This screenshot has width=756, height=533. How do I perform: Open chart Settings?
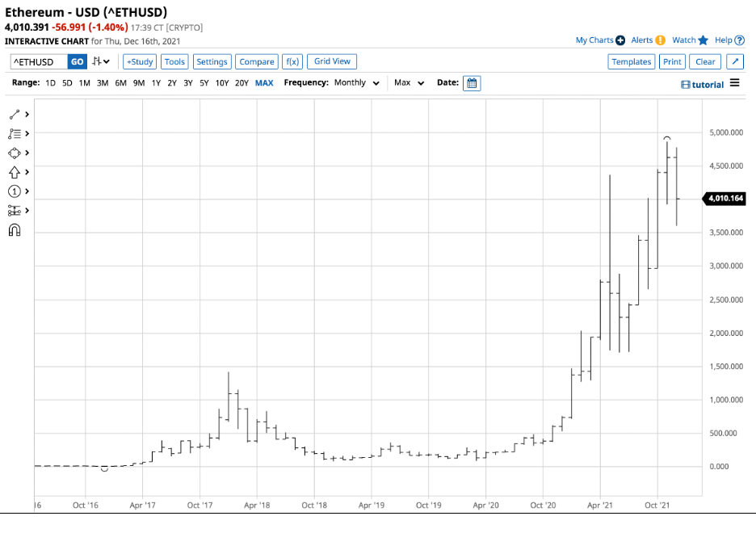pos(212,61)
